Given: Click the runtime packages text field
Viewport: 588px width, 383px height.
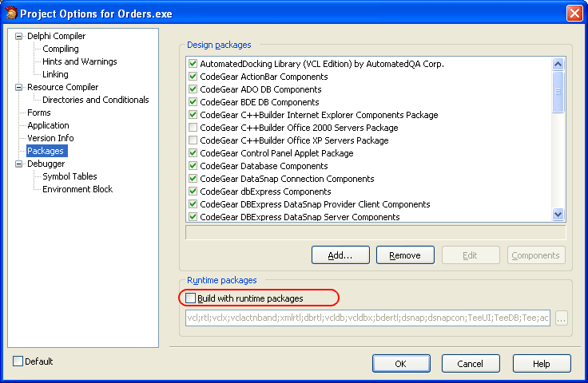Looking at the screenshot, I should tap(367, 318).
